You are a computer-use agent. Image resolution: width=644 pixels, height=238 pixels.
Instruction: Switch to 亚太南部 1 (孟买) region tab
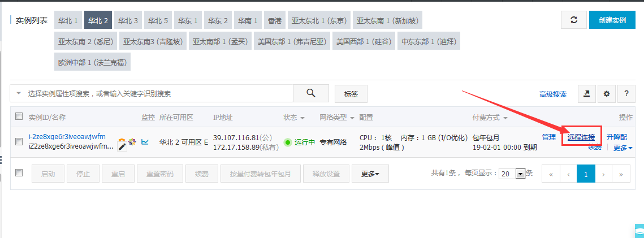tap(220, 41)
